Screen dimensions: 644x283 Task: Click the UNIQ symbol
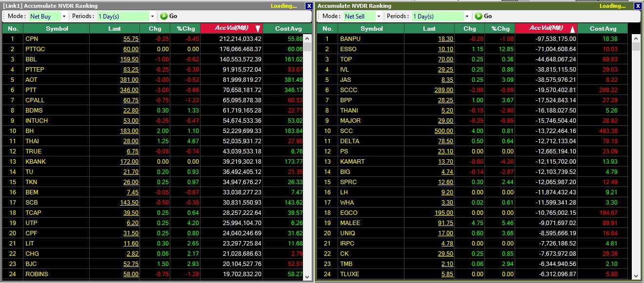(348, 233)
